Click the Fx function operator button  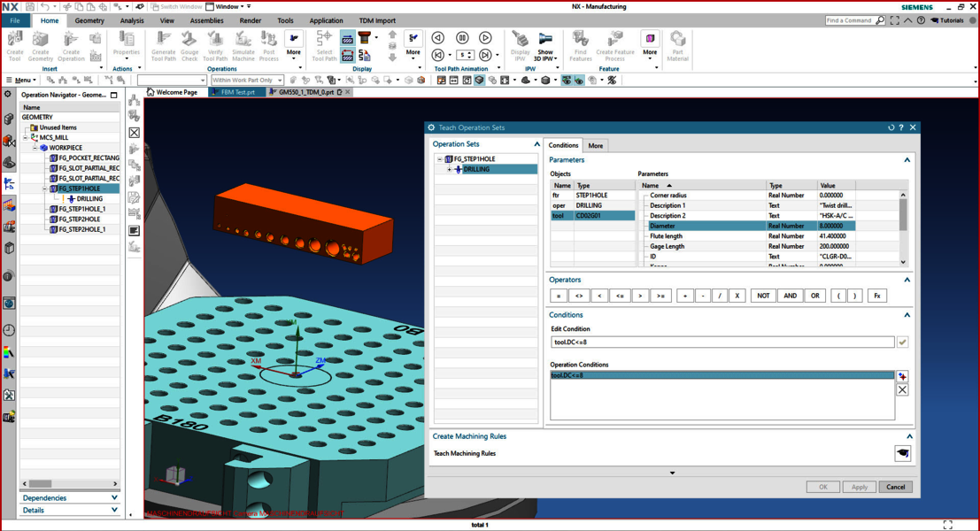pyautogui.click(x=877, y=296)
